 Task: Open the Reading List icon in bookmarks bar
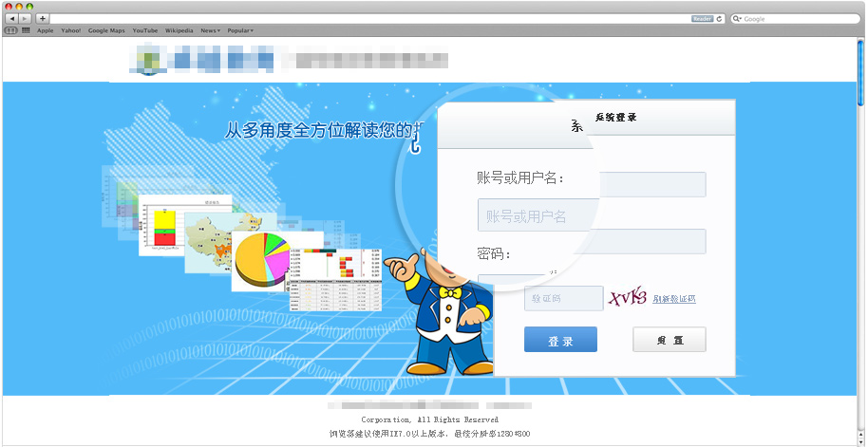tap(10, 30)
